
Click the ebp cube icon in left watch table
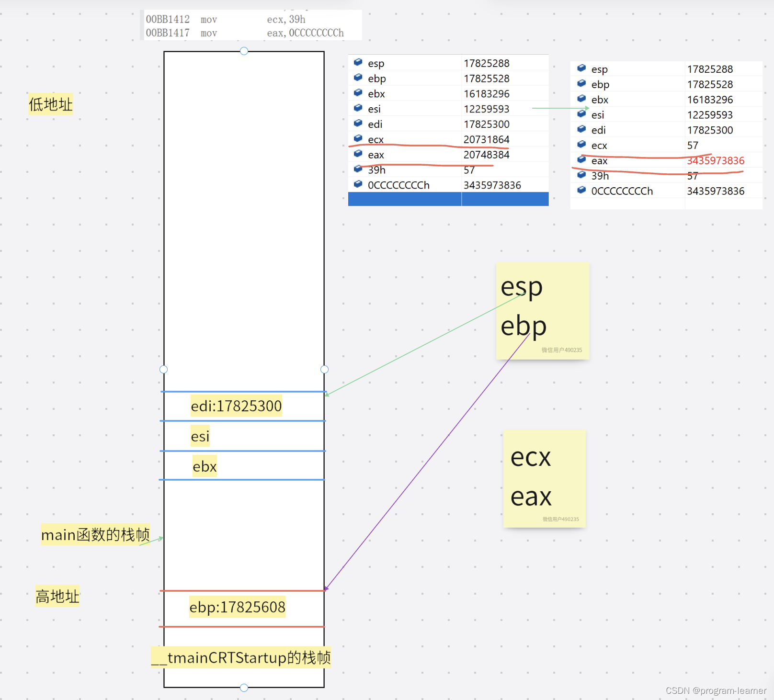pos(358,78)
